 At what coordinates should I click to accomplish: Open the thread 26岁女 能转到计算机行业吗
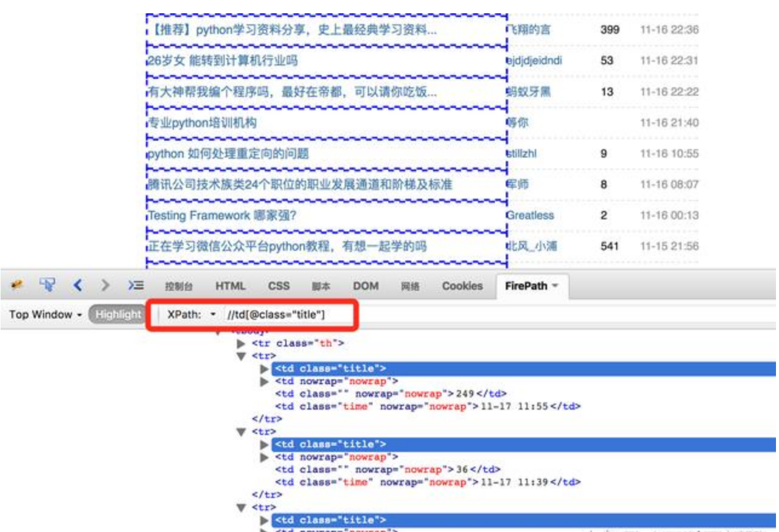point(223,61)
